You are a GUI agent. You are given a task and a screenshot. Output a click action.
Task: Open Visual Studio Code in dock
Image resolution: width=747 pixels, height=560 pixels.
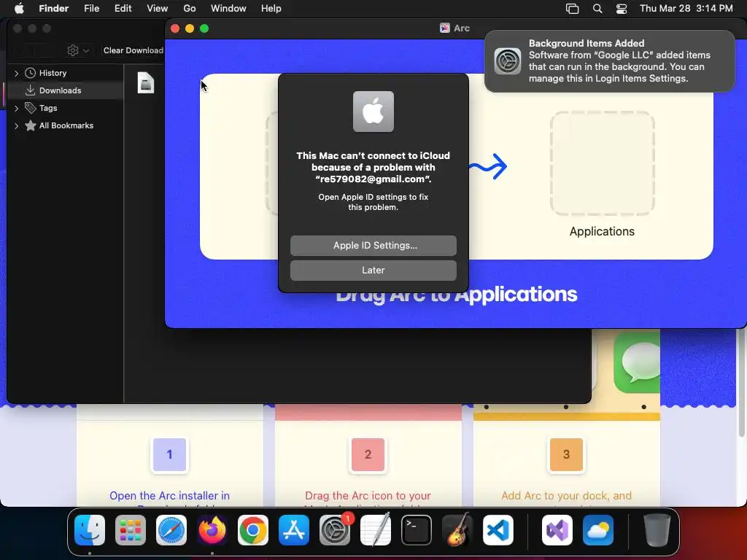[x=498, y=530]
